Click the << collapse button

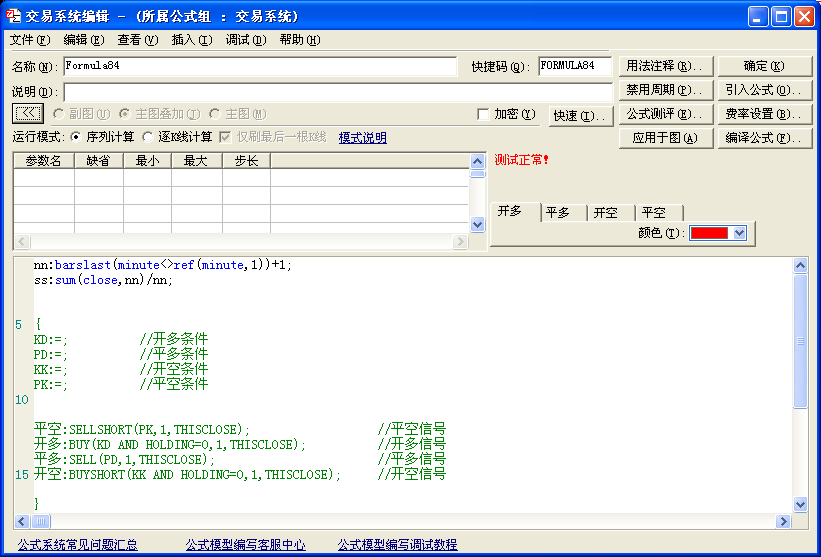[28, 114]
